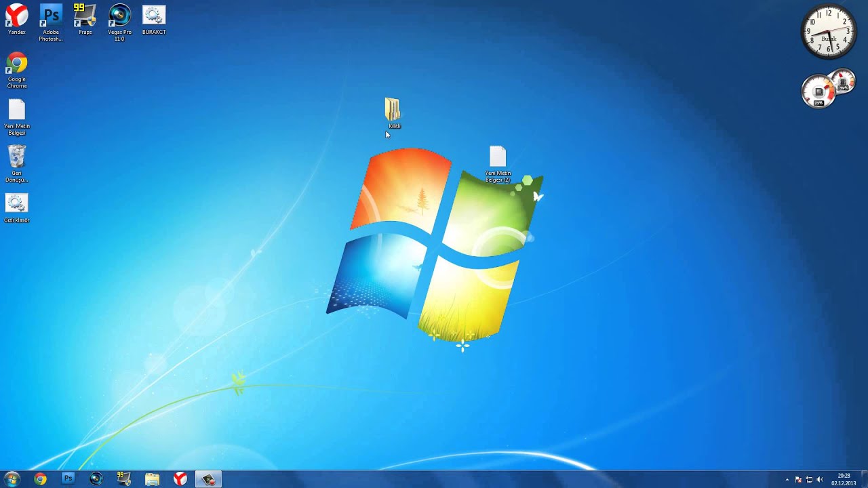868x488 pixels.
Task: Select the Gizli klasör desktop icon
Action: [16, 208]
